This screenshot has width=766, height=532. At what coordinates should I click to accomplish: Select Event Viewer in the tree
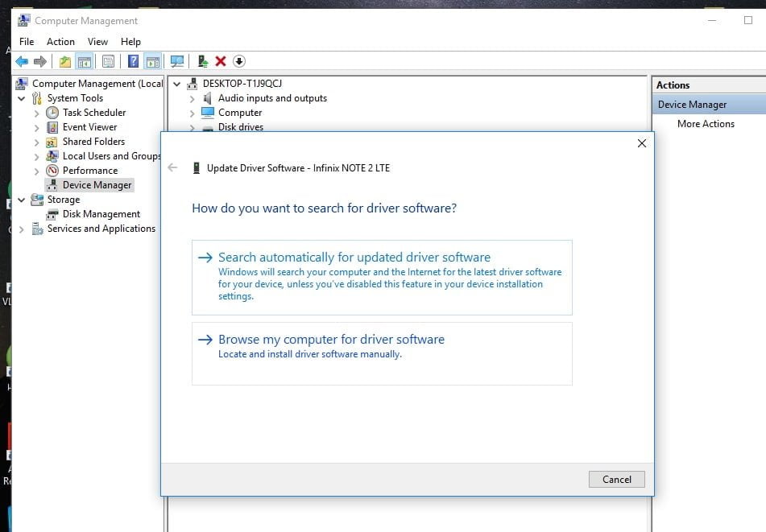(x=89, y=127)
